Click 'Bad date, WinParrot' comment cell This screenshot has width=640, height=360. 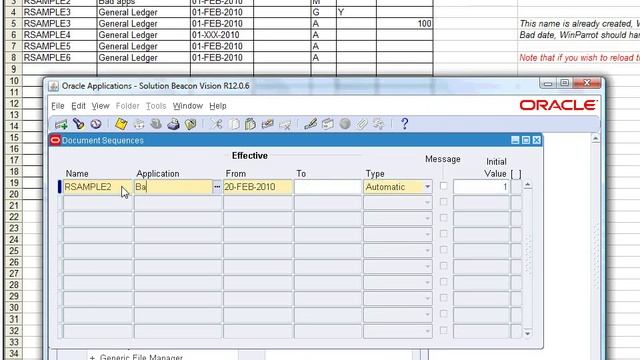[579, 35]
